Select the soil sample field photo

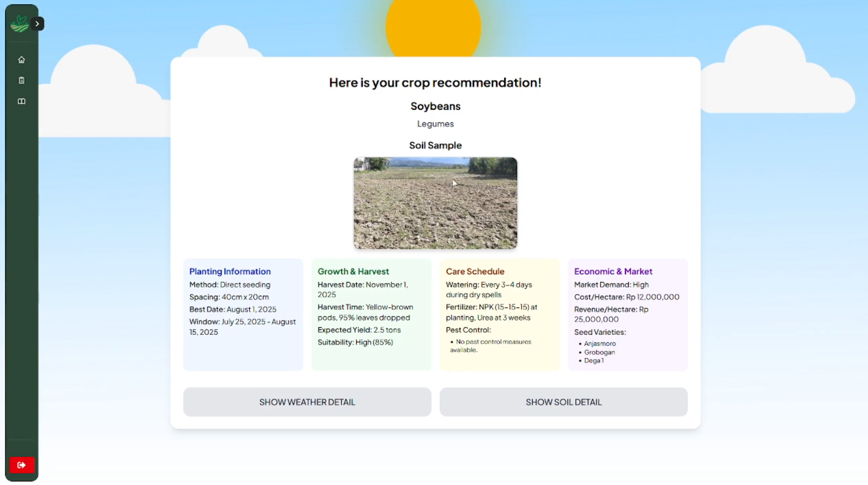435,203
